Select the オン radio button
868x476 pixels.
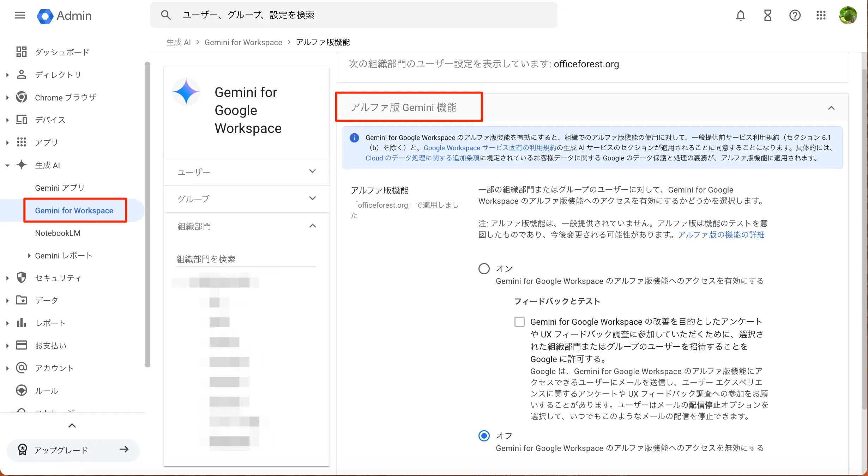pyautogui.click(x=484, y=269)
